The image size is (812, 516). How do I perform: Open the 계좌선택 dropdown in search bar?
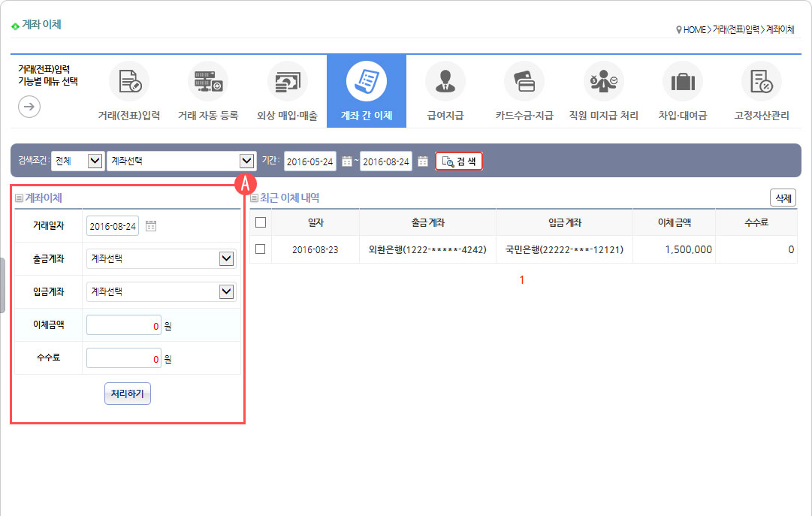point(181,161)
